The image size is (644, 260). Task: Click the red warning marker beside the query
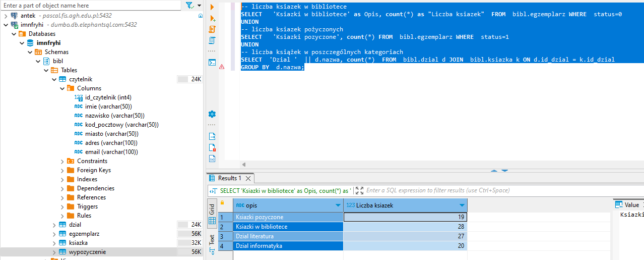[222, 67]
